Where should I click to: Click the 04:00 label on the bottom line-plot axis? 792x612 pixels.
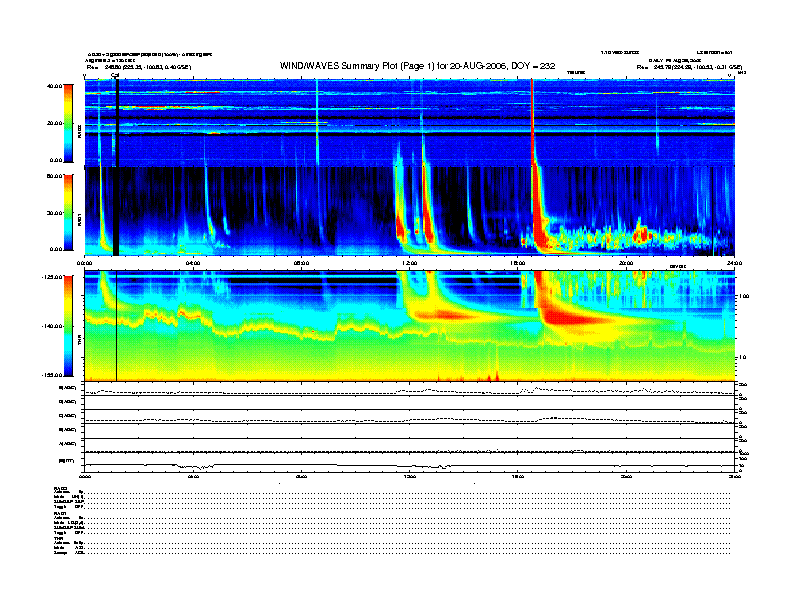193,476
